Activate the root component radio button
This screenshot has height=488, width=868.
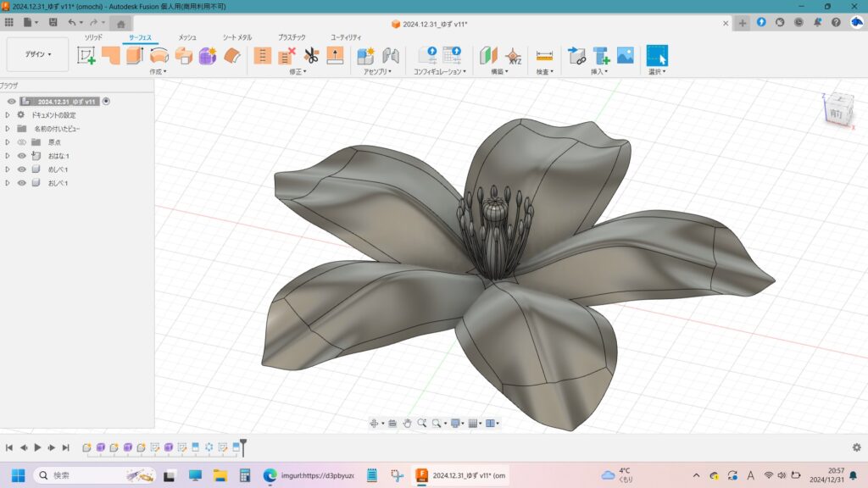(106, 102)
